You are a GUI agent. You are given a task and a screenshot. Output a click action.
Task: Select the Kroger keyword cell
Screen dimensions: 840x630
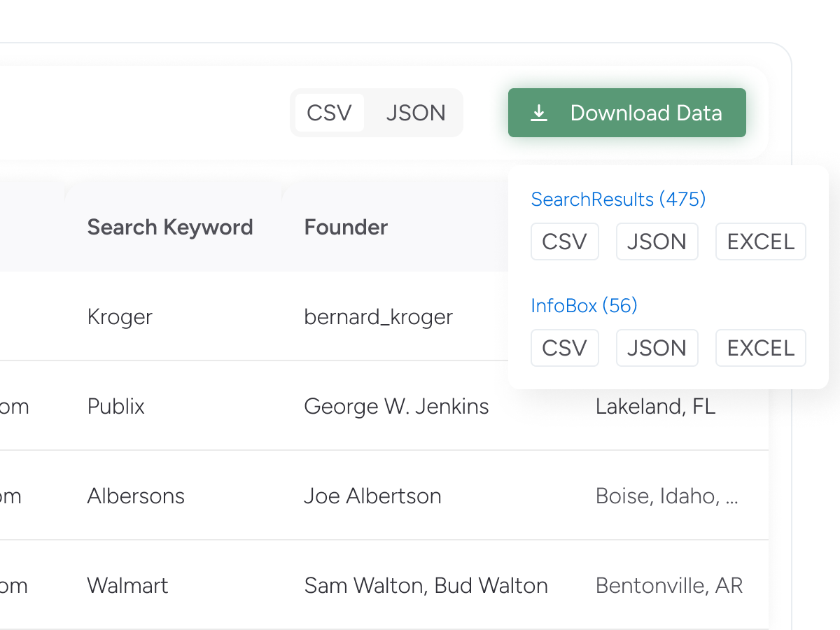(120, 317)
